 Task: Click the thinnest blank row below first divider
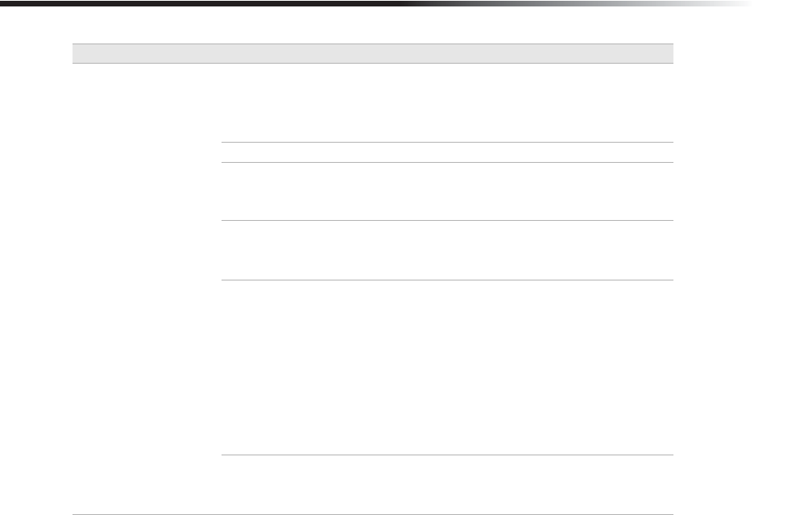point(447,152)
